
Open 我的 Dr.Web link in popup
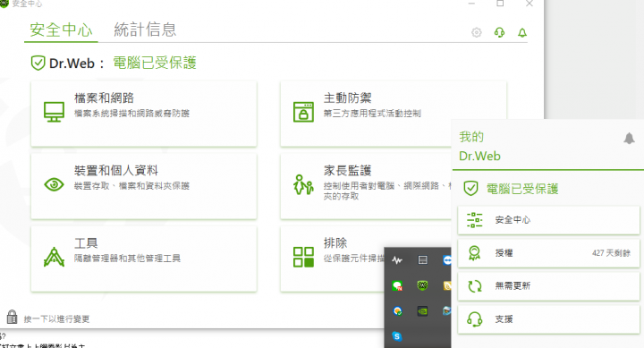click(x=479, y=146)
